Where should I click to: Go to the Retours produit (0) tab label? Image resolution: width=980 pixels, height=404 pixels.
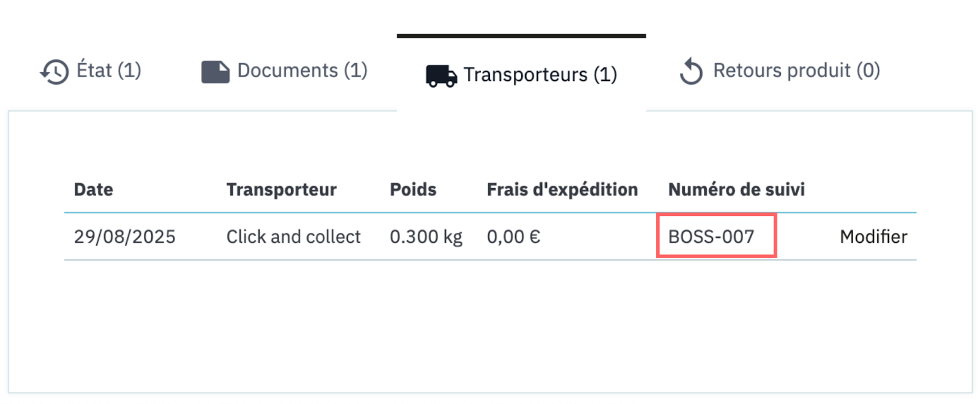pos(796,71)
